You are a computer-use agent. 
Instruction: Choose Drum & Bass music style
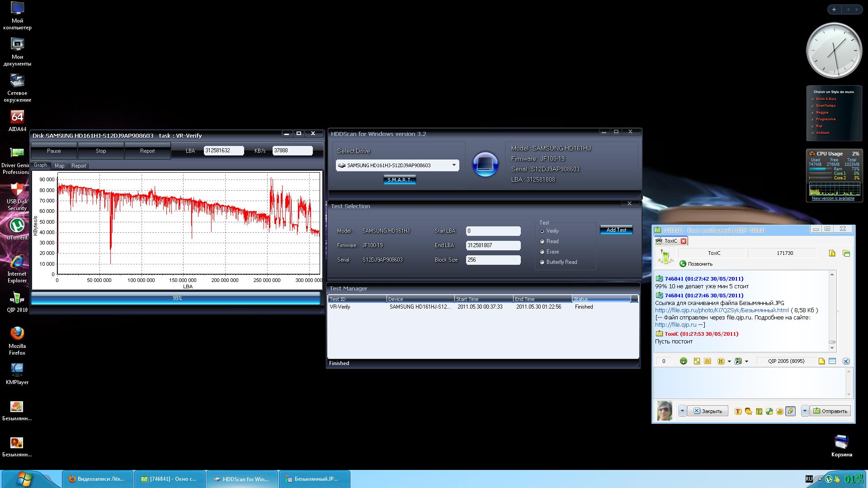pyautogui.click(x=826, y=99)
